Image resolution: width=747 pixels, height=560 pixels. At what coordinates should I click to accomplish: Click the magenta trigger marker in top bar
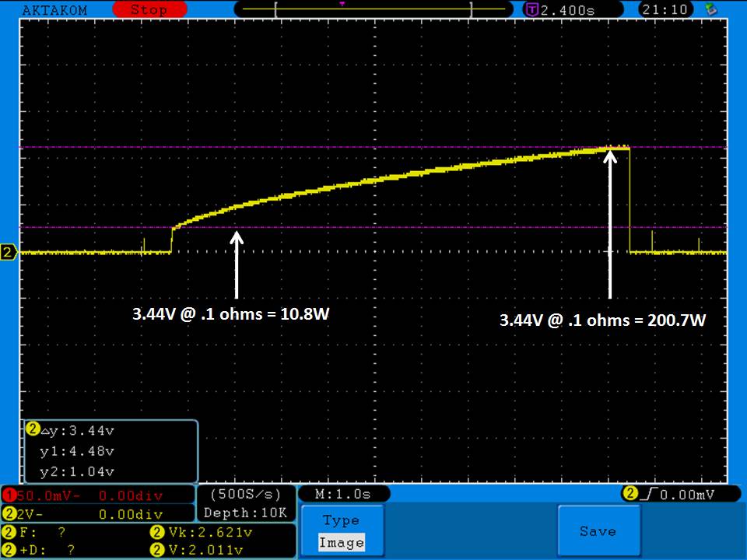[342, 4]
